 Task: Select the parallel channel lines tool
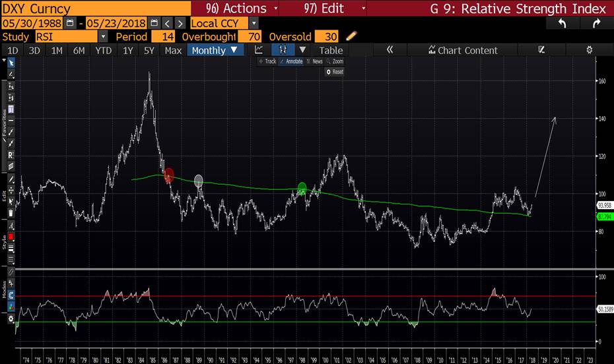[11, 166]
